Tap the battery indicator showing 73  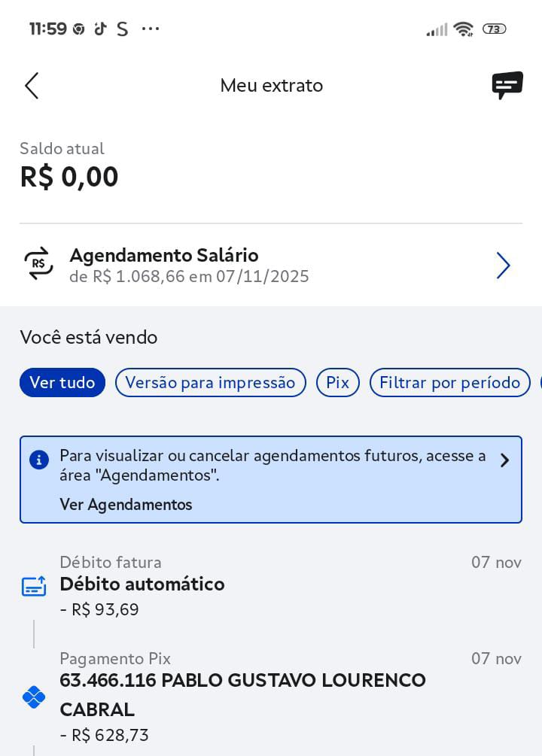point(494,29)
